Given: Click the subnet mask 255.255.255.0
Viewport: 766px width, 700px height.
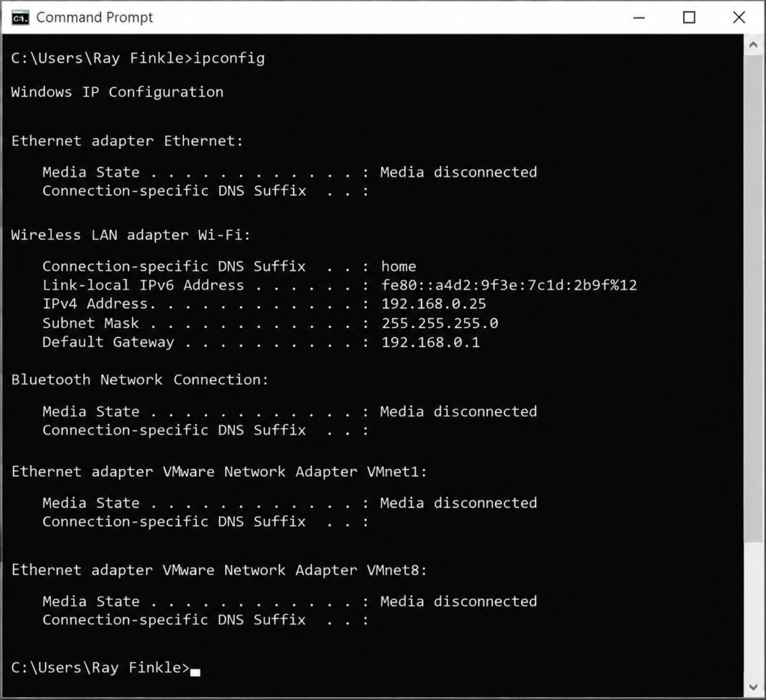Looking at the screenshot, I should 440,323.
